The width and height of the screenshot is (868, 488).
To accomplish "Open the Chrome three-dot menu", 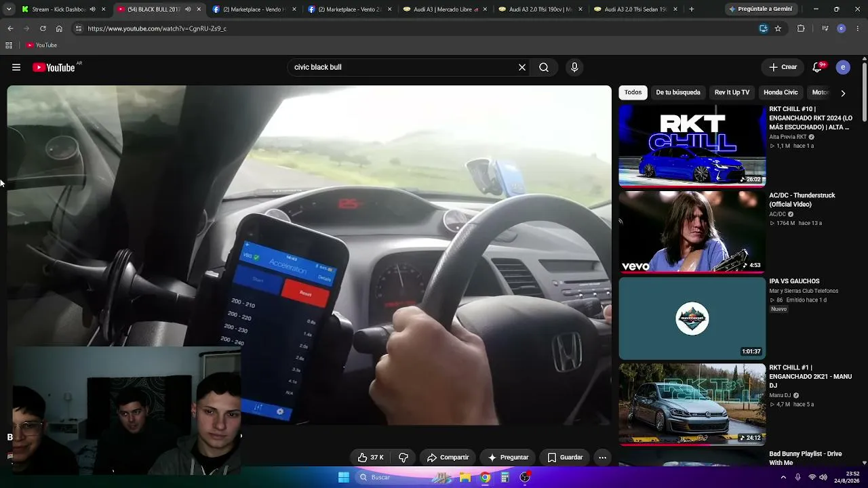I will (x=858, y=28).
